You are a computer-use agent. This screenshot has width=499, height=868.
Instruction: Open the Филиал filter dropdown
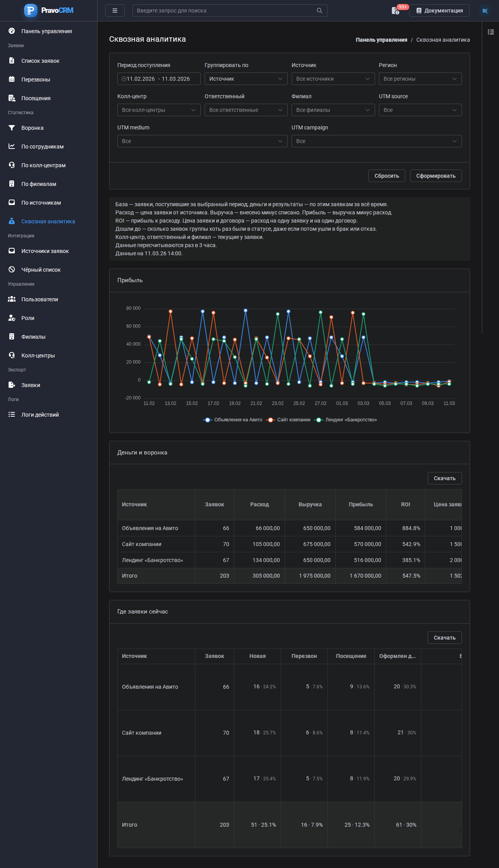[333, 110]
